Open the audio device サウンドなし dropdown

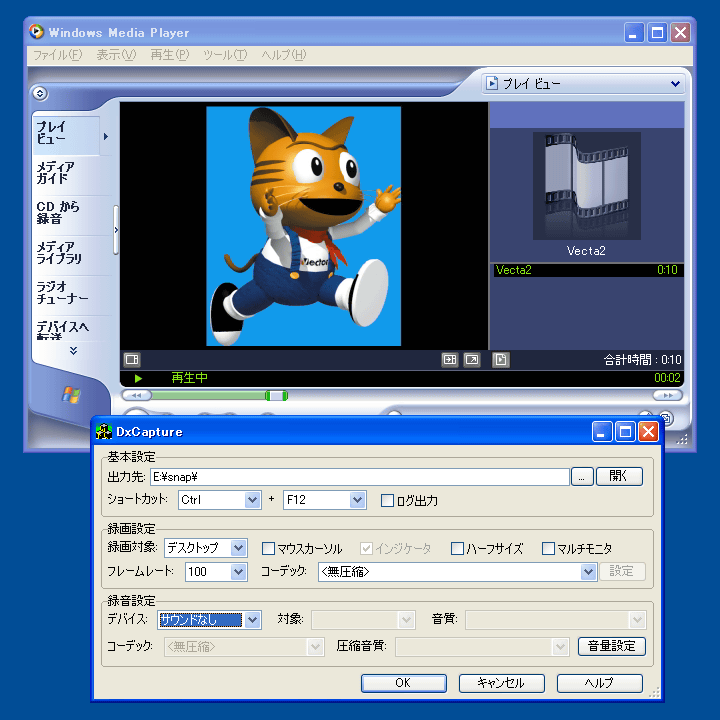[x=209, y=620]
